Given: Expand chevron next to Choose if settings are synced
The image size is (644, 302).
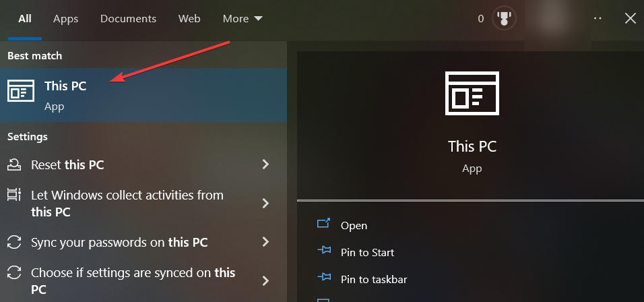Looking at the screenshot, I should point(265,281).
